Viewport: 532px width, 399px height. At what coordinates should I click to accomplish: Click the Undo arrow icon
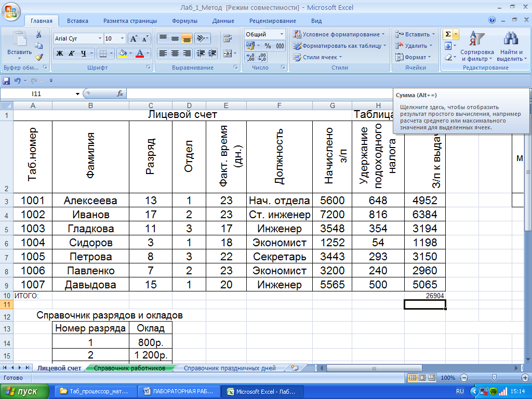(x=17, y=81)
